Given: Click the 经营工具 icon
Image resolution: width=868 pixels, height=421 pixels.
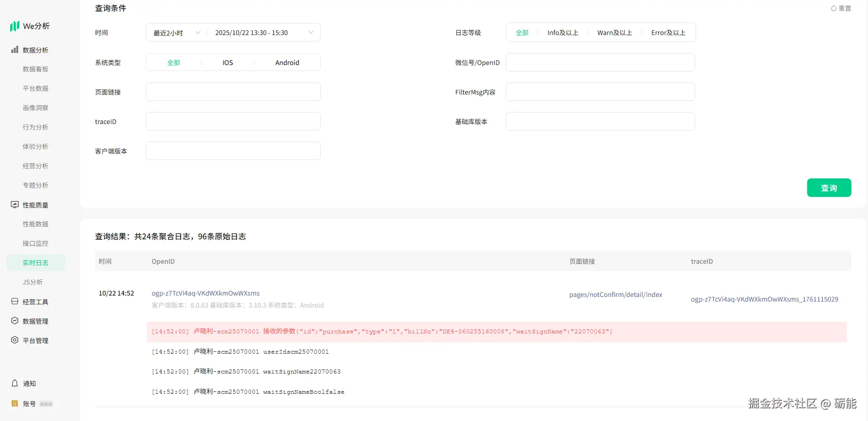Looking at the screenshot, I should click(15, 302).
